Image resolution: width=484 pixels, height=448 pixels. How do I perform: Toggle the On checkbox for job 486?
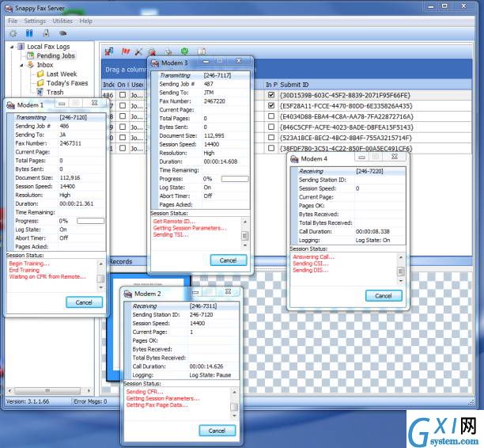(123, 95)
